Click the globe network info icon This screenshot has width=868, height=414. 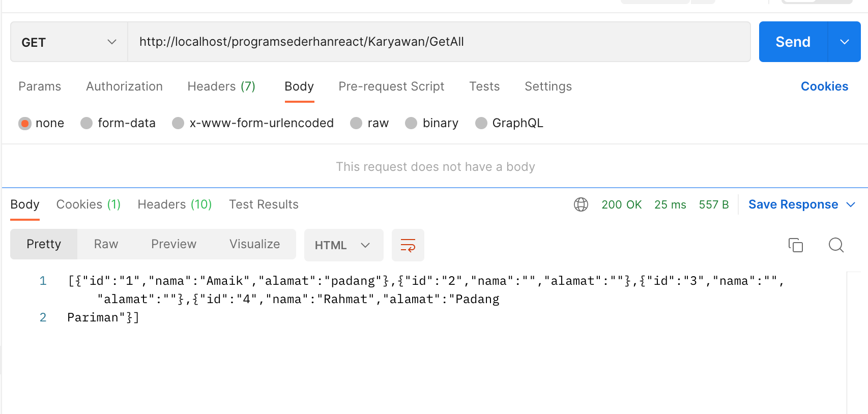[x=581, y=204]
